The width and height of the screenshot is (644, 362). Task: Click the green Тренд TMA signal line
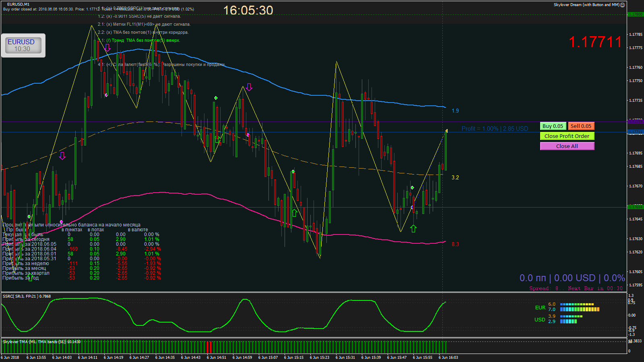[x=139, y=40]
